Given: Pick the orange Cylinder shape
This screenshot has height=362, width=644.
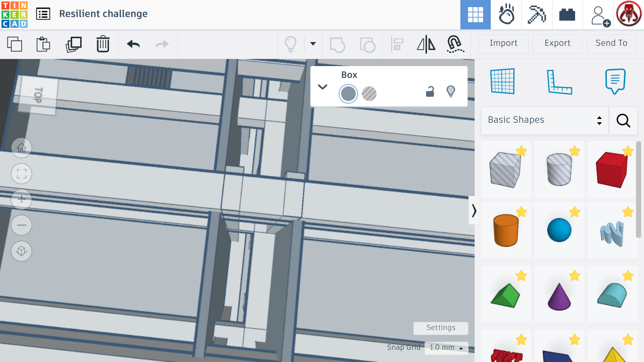Looking at the screenshot, I should click(x=506, y=230).
